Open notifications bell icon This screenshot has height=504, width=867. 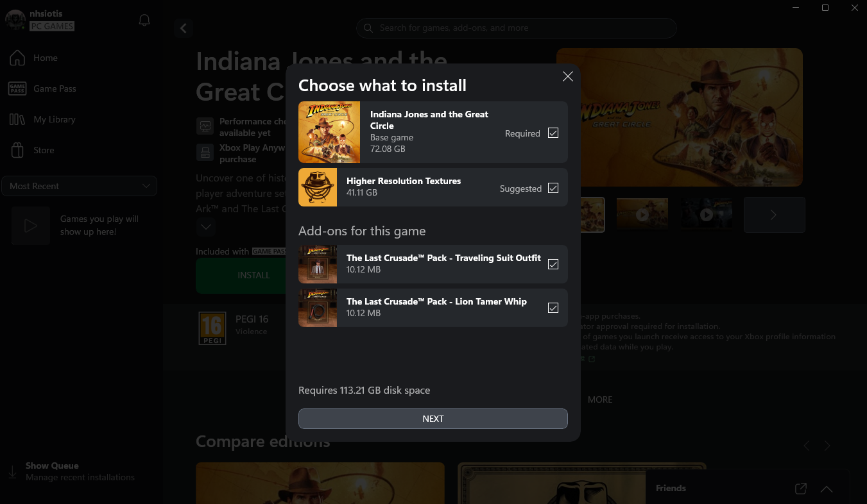pyautogui.click(x=144, y=21)
